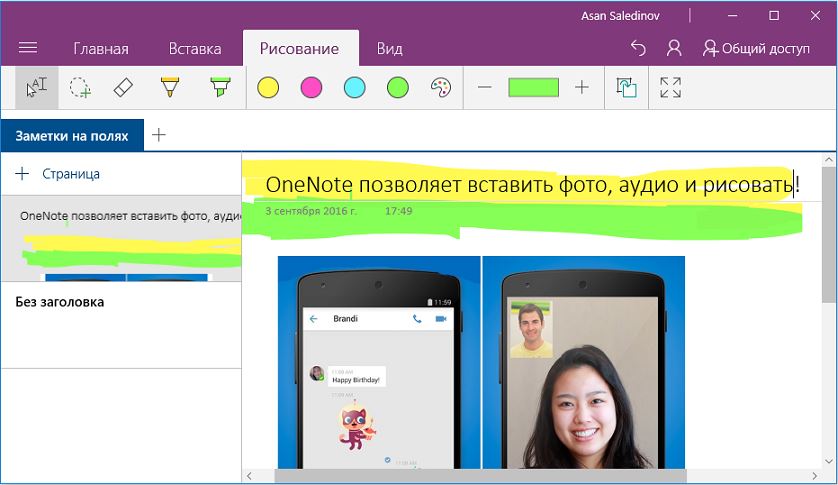Activate the eraser tool
838x485 pixels.
(x=123, y=88)
